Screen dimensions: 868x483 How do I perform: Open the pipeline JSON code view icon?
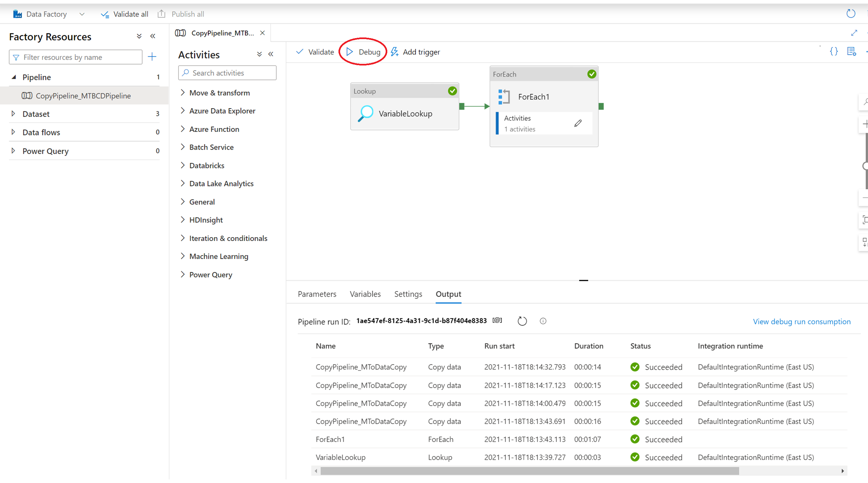pos(834,51)
